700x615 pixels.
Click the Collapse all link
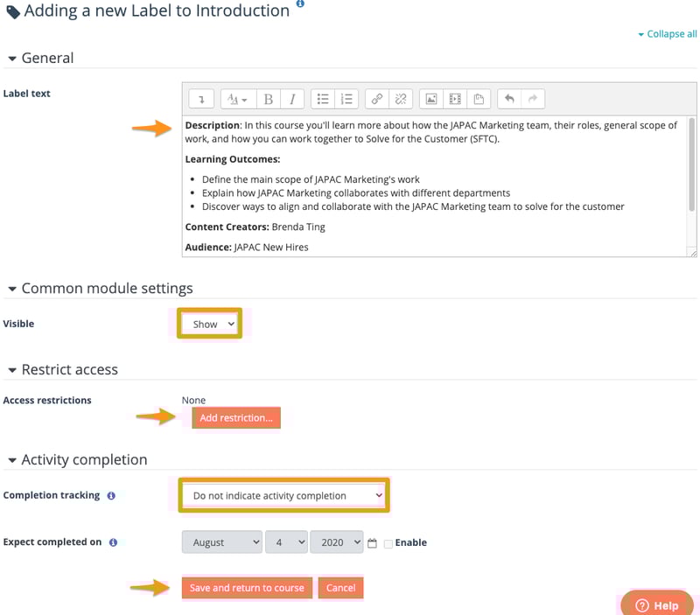[x=668, y=33]
